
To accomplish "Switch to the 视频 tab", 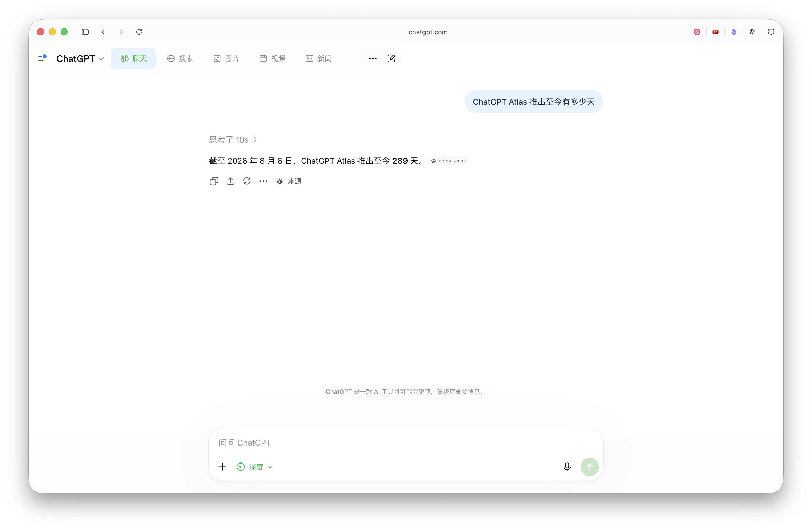I will [273, 59].
